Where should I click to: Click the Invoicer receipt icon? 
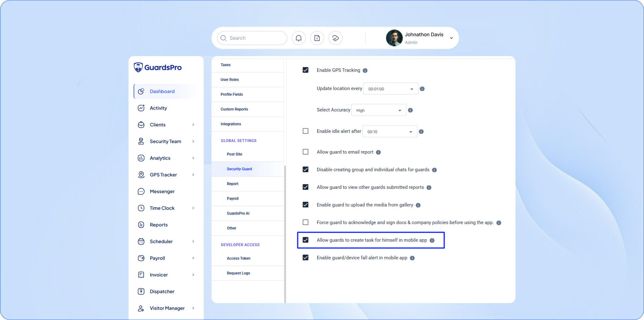coord(141,275)
